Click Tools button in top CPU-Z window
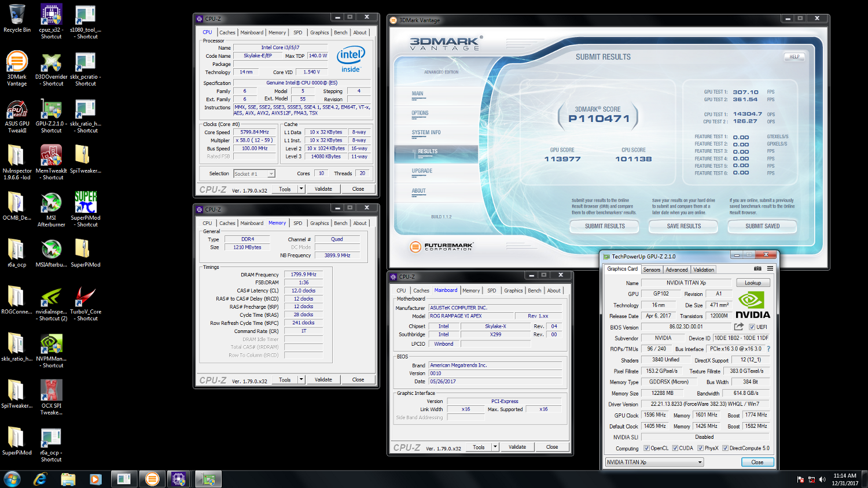Image resolution: width=868 pixels, height=488 pixels. coord(285,188)
